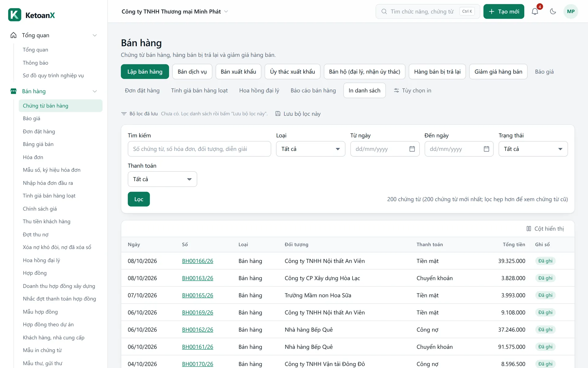The width and height of the screenshot is (588, 368).
Task: Click the Lọc filter button
Action: (x=139, y=199)
